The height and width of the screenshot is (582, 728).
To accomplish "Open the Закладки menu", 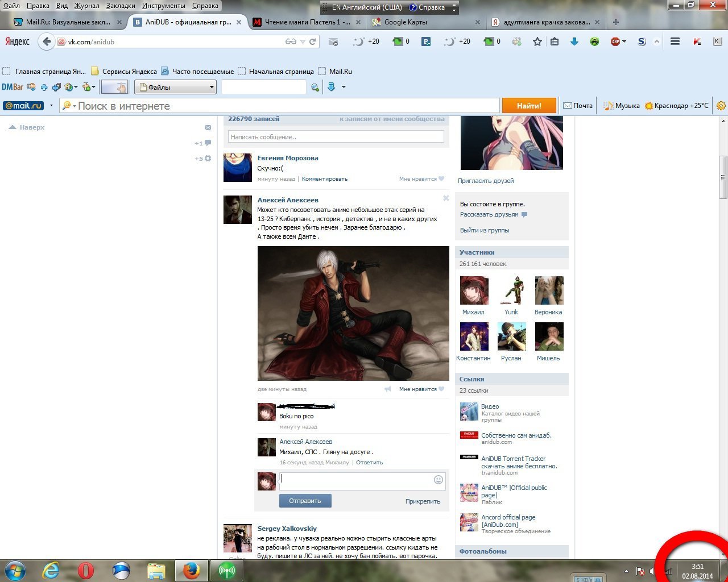I will 121,6.
